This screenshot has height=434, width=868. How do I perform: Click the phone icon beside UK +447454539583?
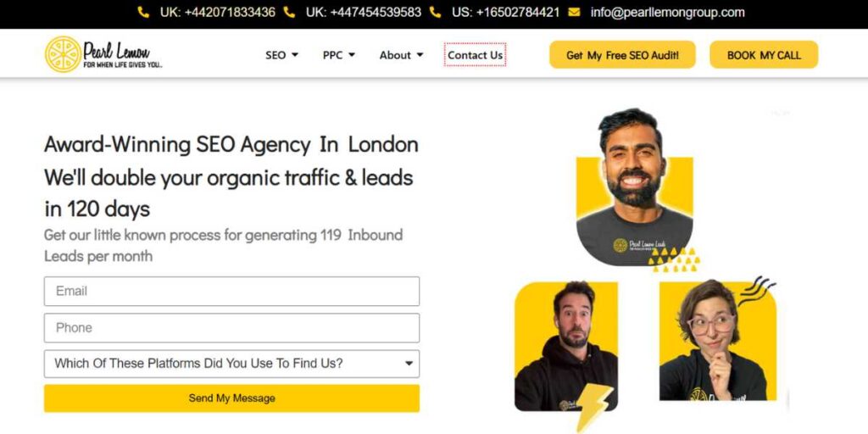289,12
